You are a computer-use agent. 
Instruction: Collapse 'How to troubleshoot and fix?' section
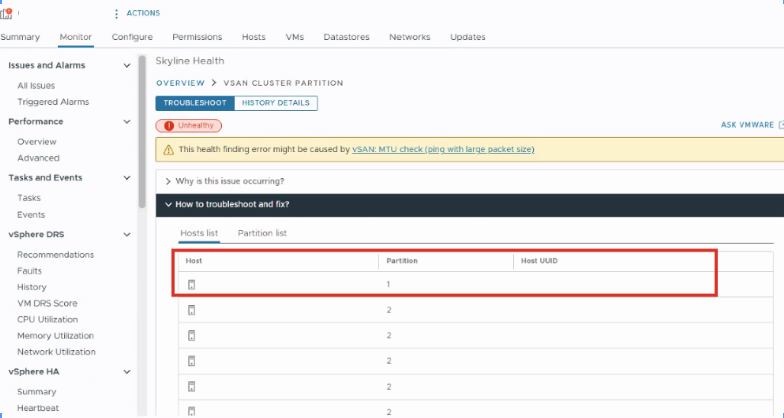coord(232,204)
